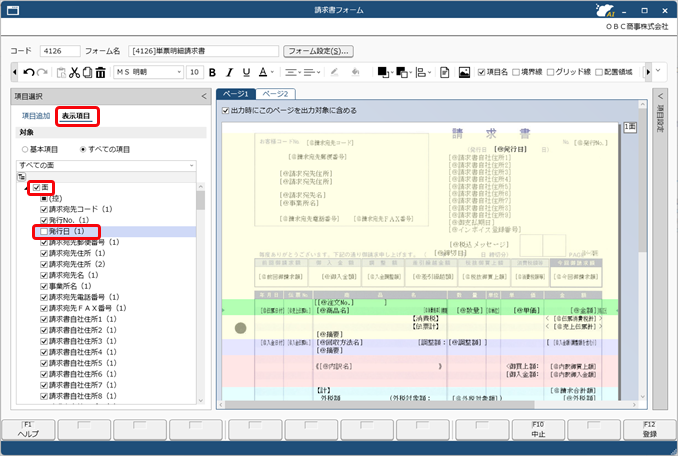The image size is (678, 456).
Task: Click the コード input field 4126
Action: [60, 51]
